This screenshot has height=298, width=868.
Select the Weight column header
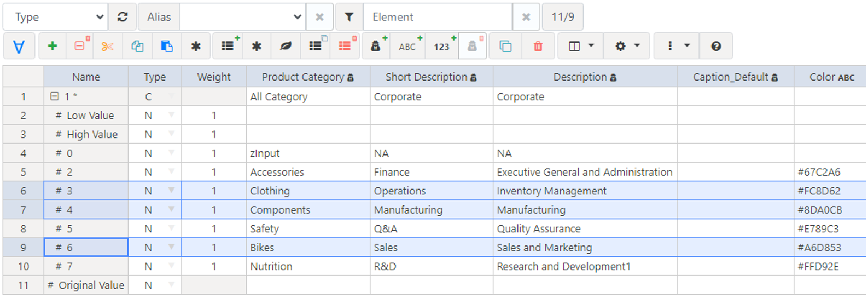tap(214, 77)
